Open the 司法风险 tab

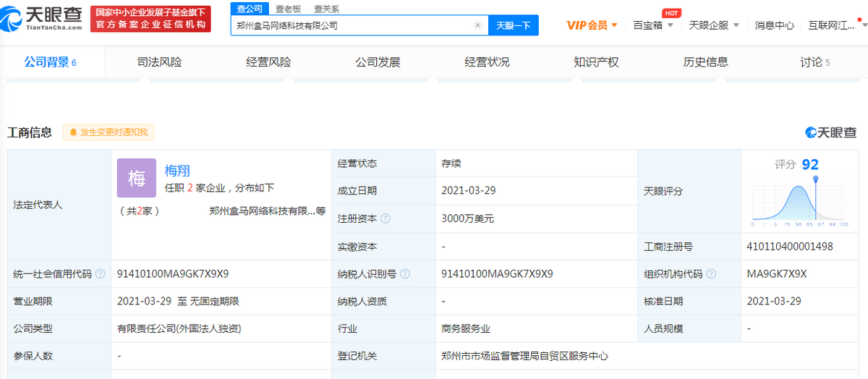tap(159, 62)
